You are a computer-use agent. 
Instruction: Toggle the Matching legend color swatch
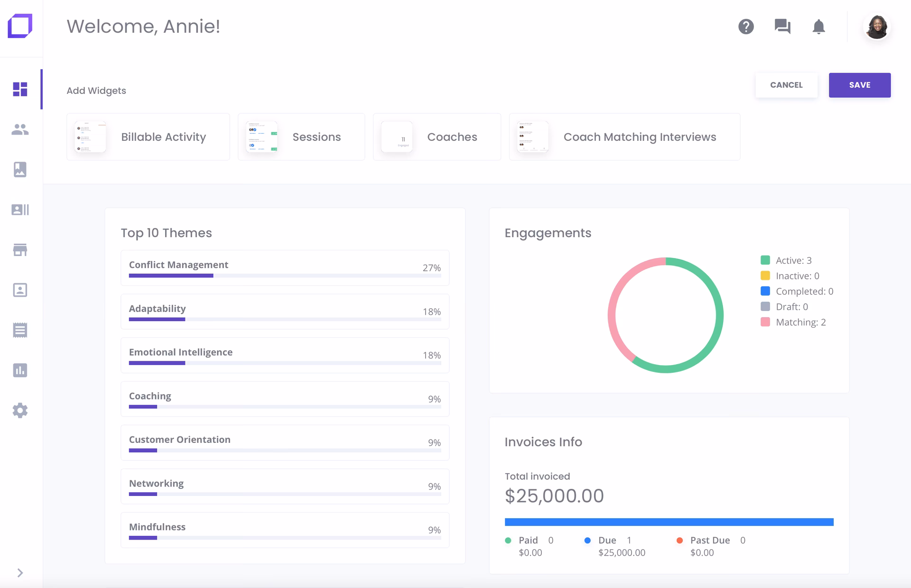click(x=765, y=322)
